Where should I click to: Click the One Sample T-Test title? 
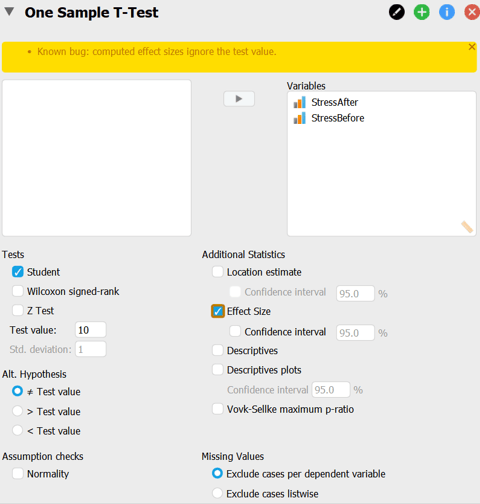point(91,13)
